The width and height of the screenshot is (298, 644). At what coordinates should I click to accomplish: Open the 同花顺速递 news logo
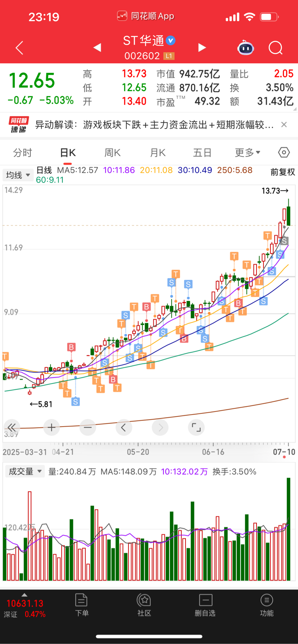19,124
